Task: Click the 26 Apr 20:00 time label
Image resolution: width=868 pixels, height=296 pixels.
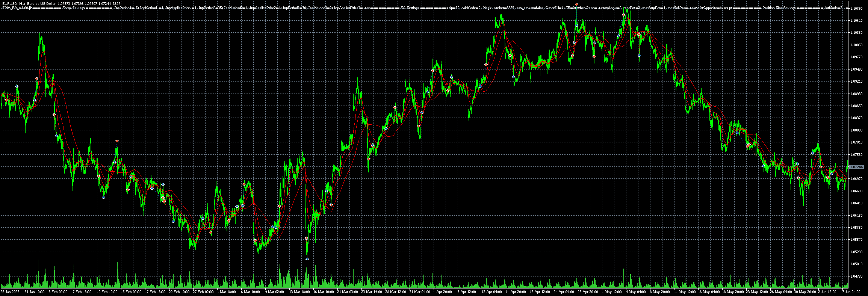Action: [x=588, y=292]
